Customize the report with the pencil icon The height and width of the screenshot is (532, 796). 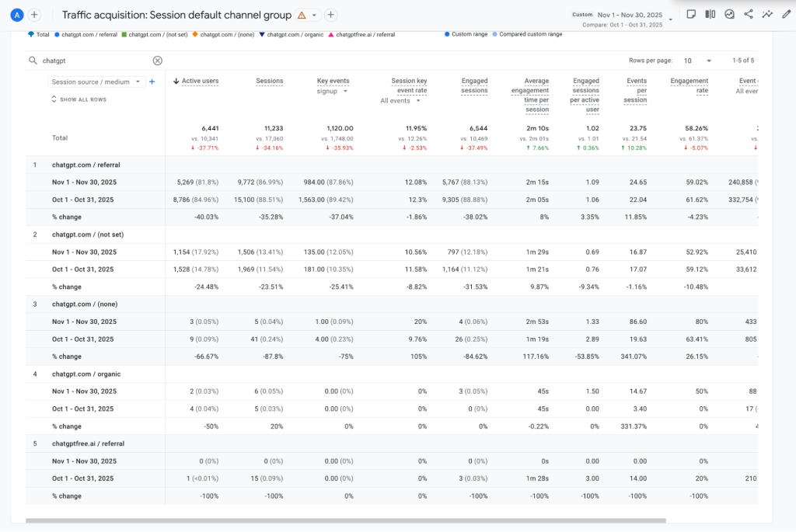click(x=787, y=14)
